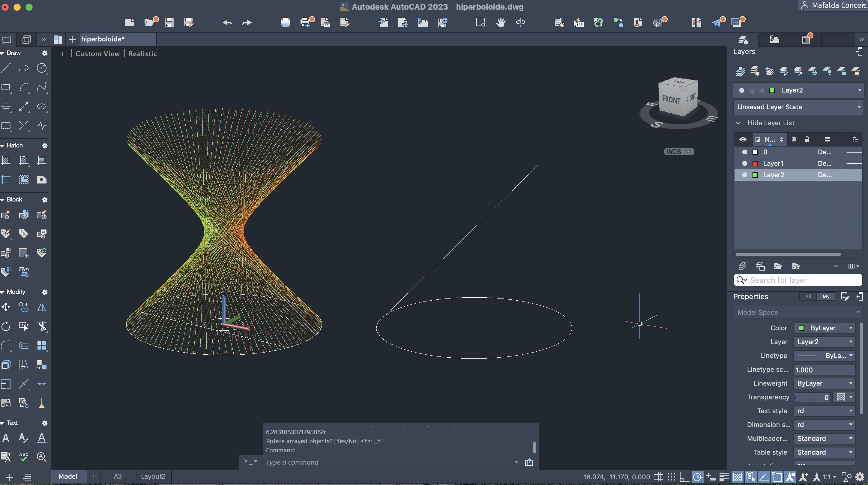Switch to the A3 layout tab
Viewport: 868px width, 485px height.
click(x=117, y=476)
